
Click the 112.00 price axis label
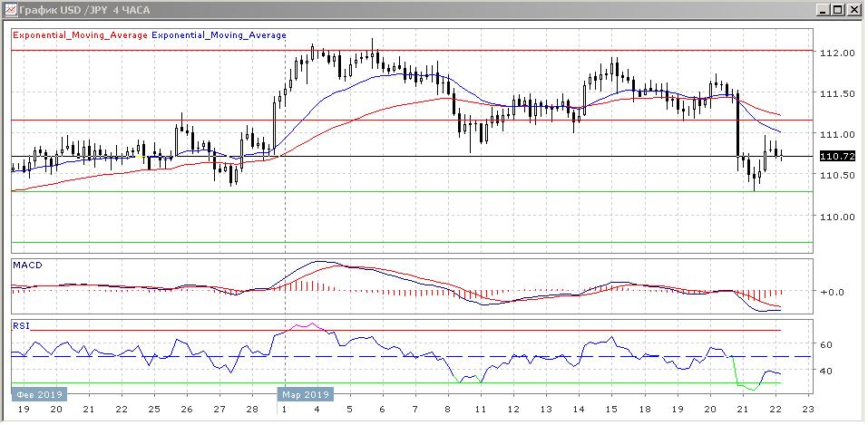click(x=838, y=53)
